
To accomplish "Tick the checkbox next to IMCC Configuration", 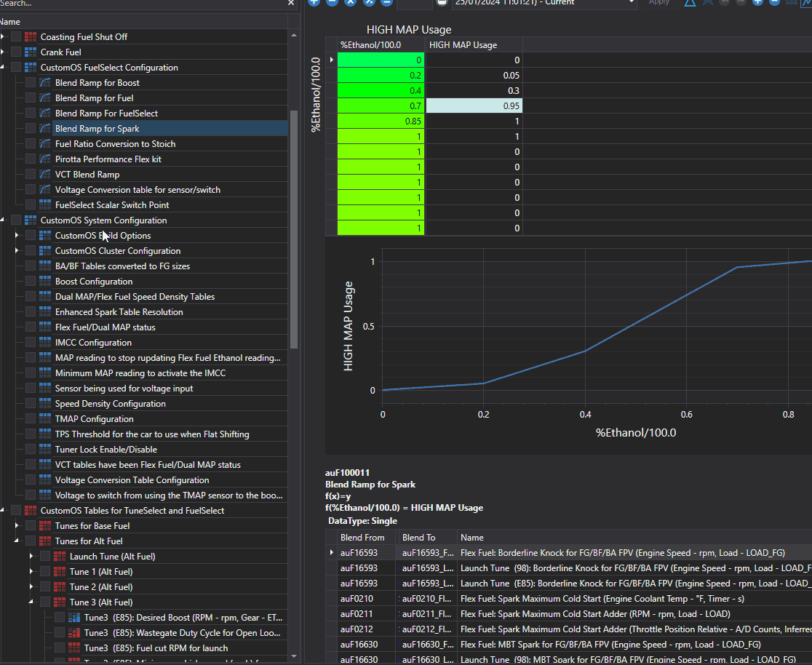I will (x=31, y=343).
